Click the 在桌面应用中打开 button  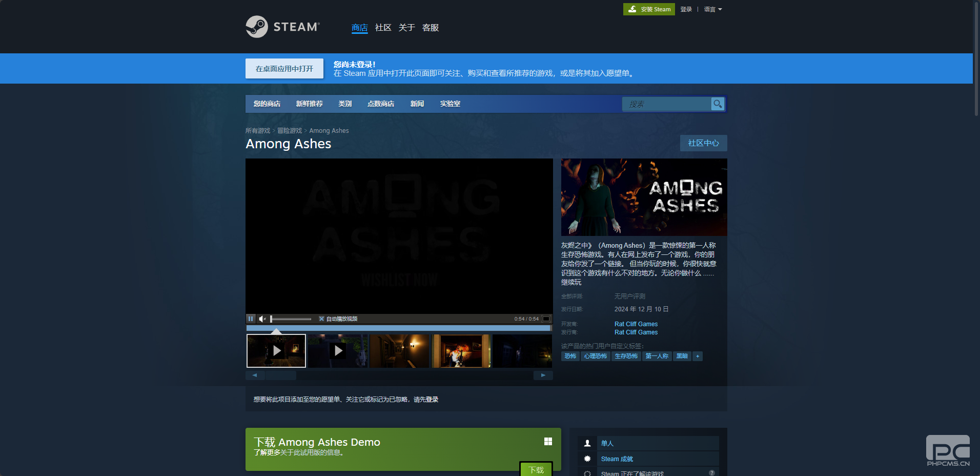point(284,68)
